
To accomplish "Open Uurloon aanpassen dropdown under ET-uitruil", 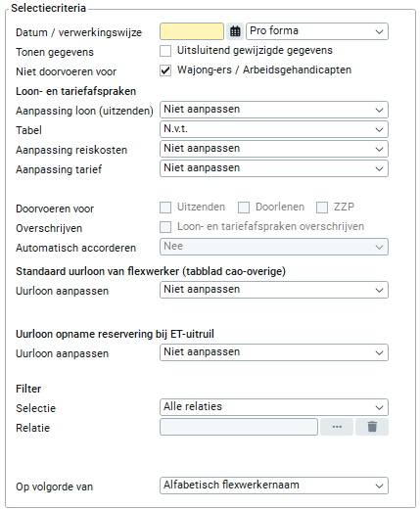I will [274, 352].
